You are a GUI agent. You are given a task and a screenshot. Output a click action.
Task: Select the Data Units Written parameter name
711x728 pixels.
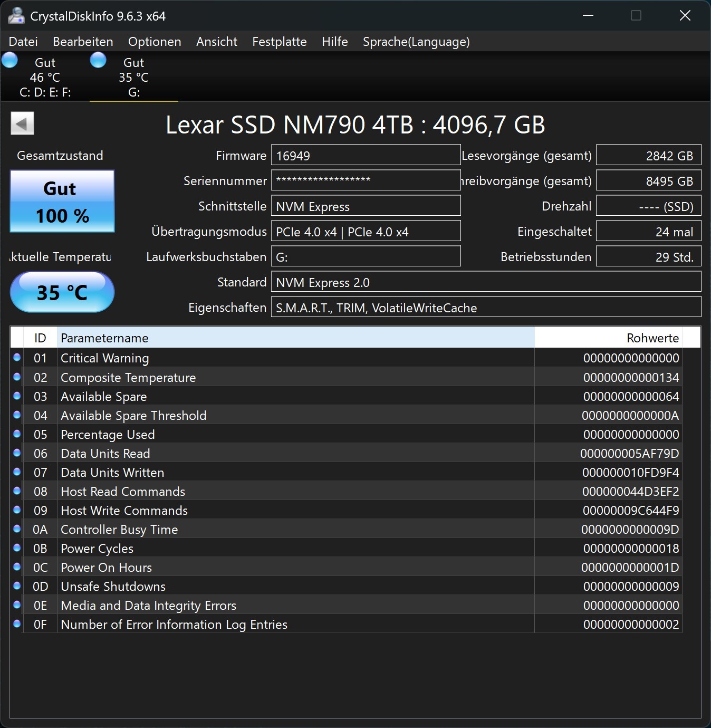point(112,473)
